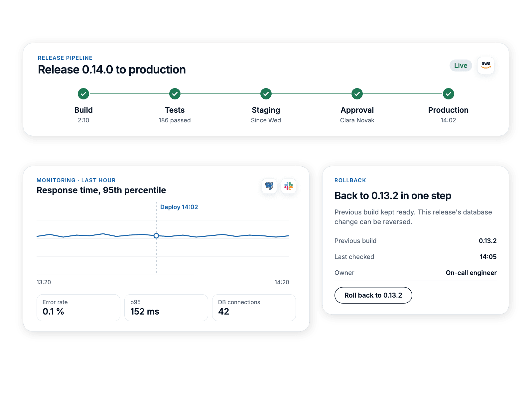Click the Last checked value 14:05
This screenshot has height=399, width=532.
[488, 257]
